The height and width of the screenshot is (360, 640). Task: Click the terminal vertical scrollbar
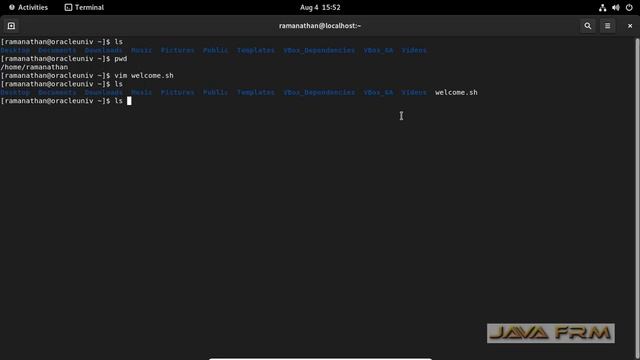pos(637,198)
